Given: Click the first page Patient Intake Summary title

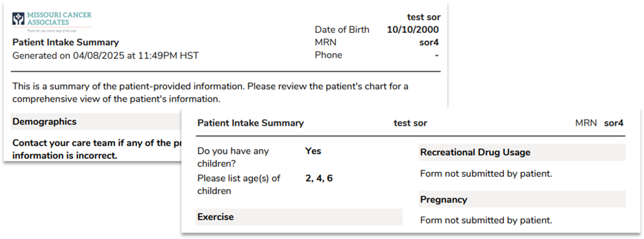Looking at the screenshot, I should (x=65, y=42).
